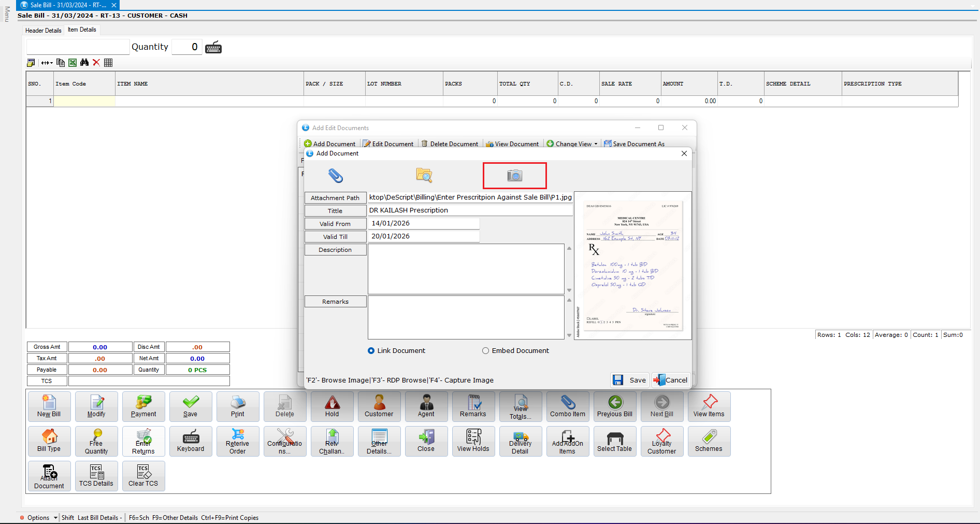Click the Valid Till date field
Image resolution: width=980 pixels, height=524 pixels.
423,236
